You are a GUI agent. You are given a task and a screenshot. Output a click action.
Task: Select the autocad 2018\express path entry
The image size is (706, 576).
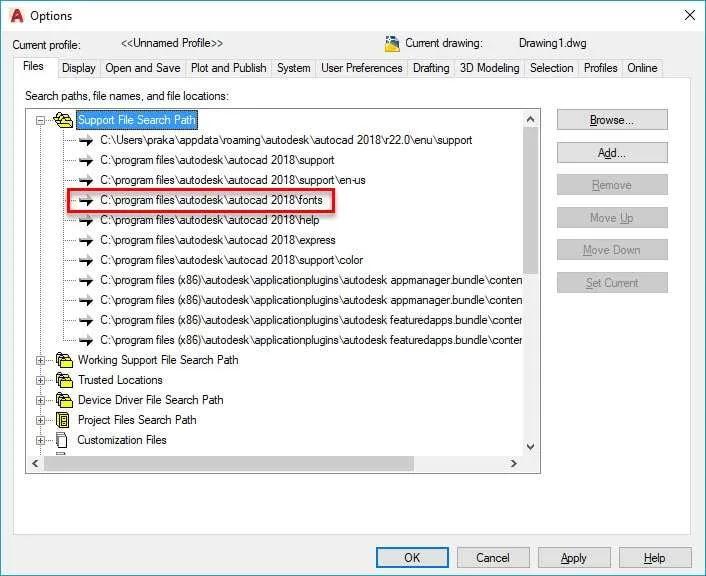(x=218, y=240)
